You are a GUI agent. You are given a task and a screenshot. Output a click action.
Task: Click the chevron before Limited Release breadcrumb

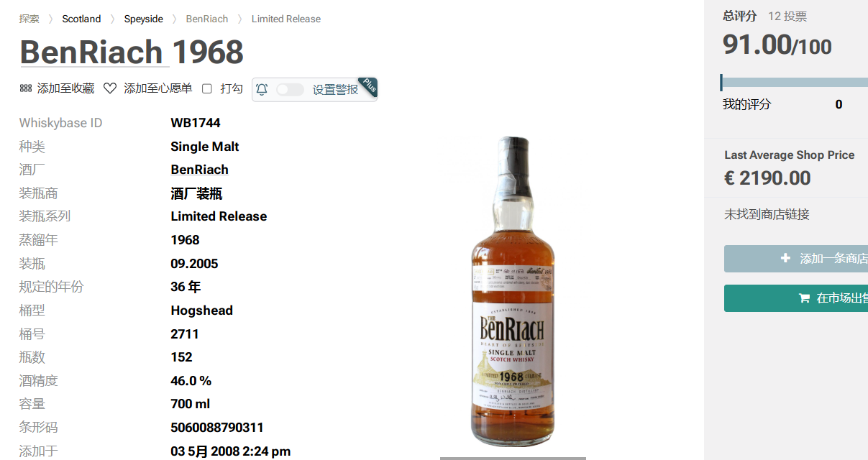tap(240, 19)
